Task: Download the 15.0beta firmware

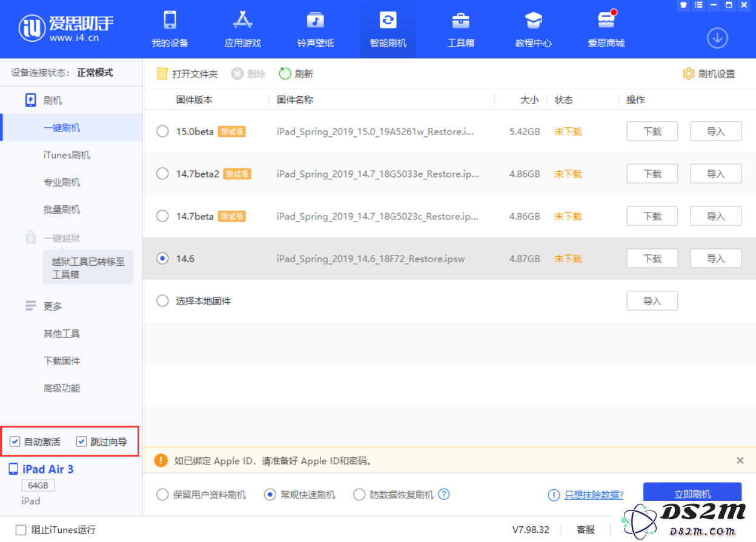Action: point(652,131)
